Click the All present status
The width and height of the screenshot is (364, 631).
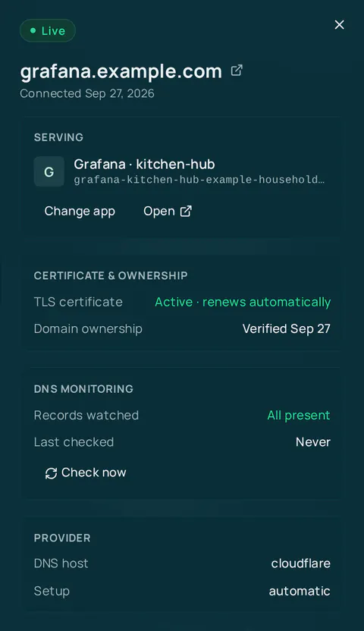pos(299,416)
